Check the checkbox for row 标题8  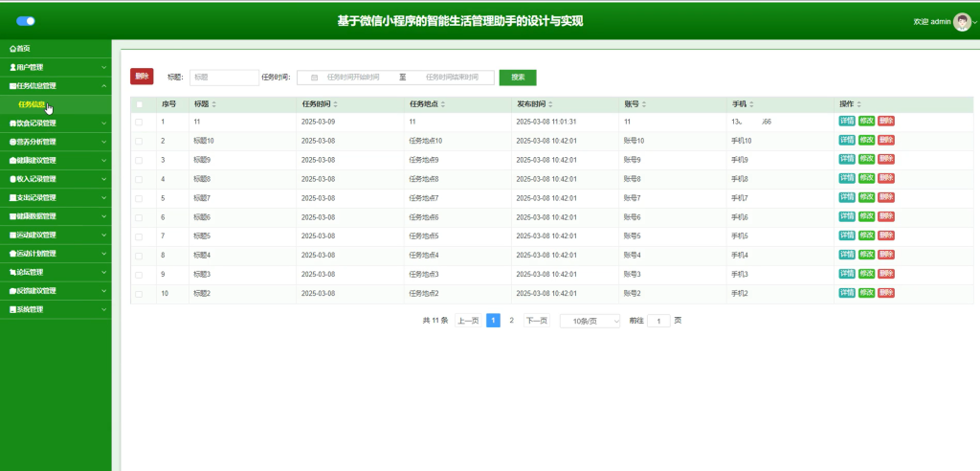pyautogui.click(x=139, y=179)
